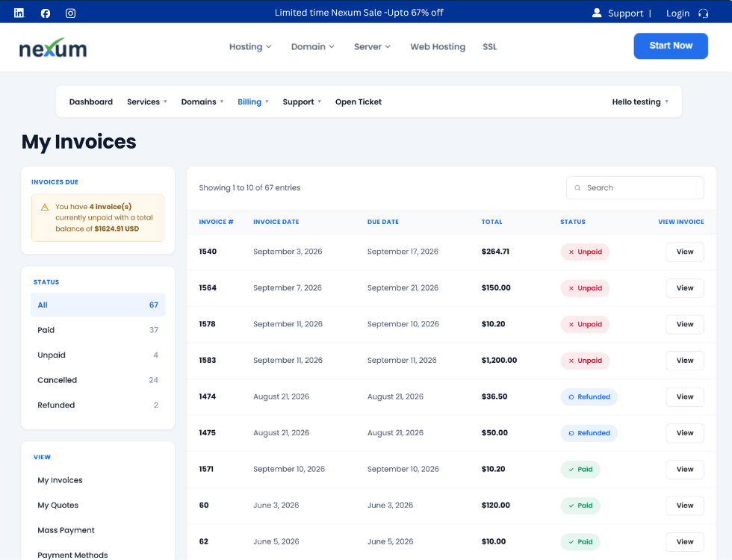The height and width of the screenshot is (560, 732).
Task: Sort by Status column header
Action: 572,222
